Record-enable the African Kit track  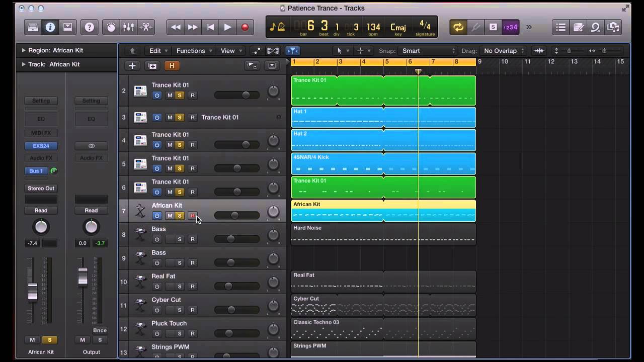click(x=192, y=216)
